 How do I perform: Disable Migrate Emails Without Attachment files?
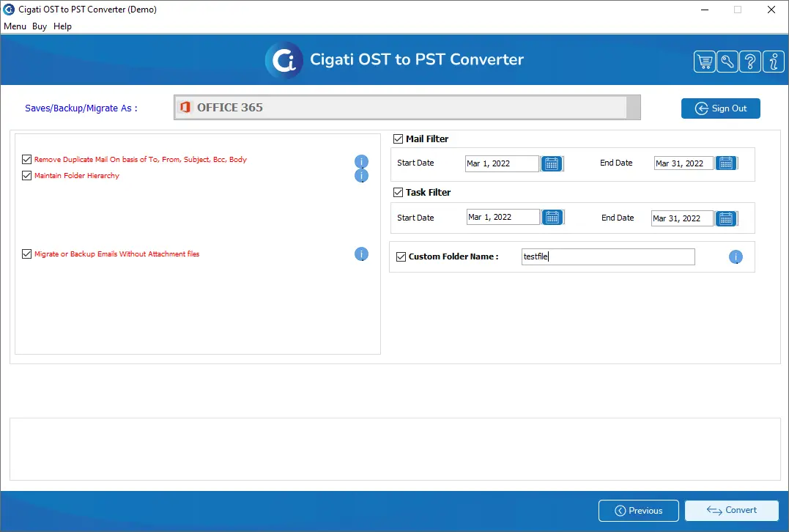click(x=26, y=254)
